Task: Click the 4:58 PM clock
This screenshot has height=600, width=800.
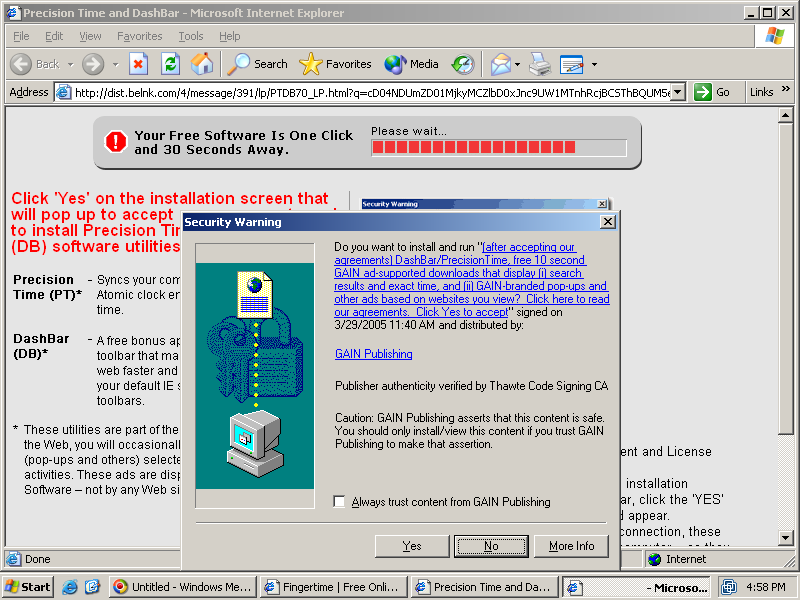Action: [766, 587]
